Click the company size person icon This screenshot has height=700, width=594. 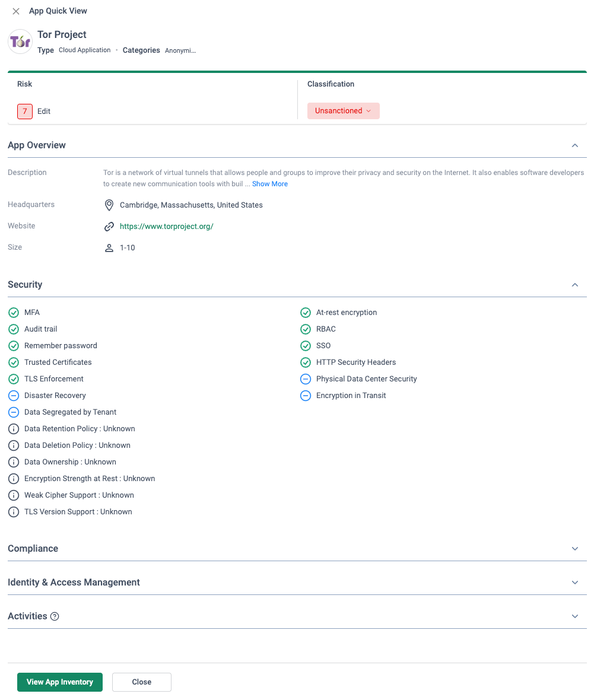(109, 248)
